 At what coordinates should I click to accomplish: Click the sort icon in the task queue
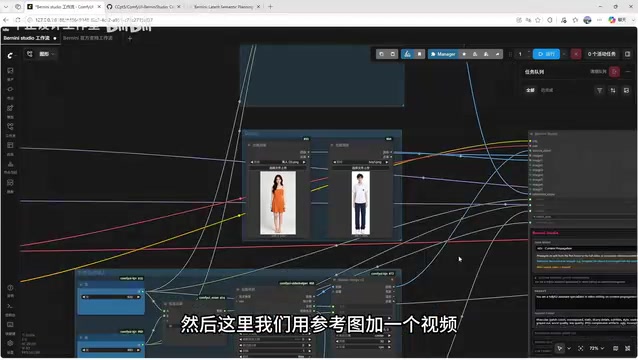(x=613, y=90)
